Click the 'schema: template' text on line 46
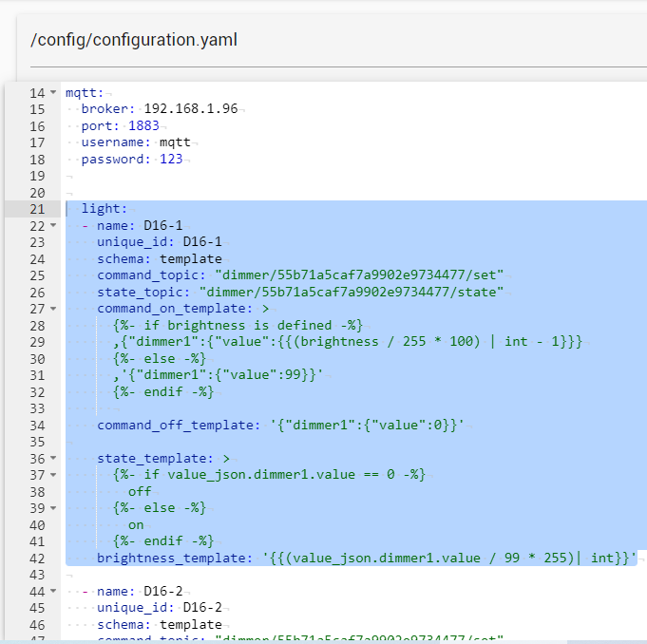Viewport: 647px width, 644px height. pyautogui.click(x=159, y=624)
